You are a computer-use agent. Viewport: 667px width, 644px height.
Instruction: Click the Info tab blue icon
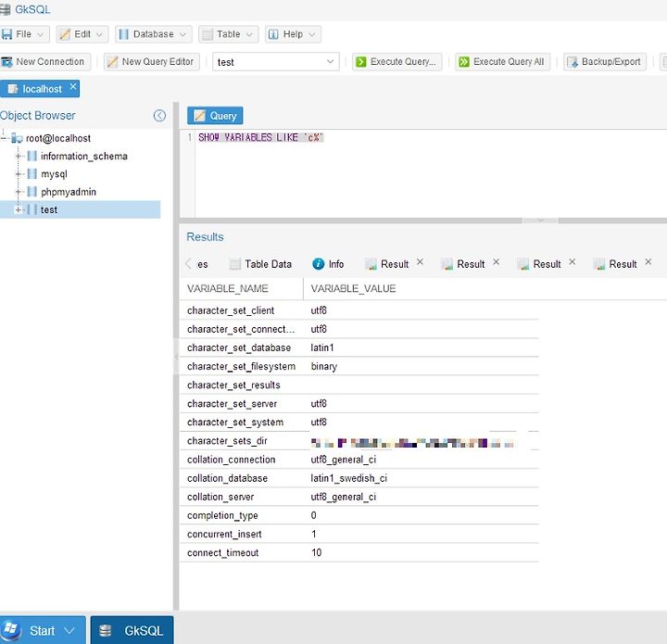pos(318,264)
